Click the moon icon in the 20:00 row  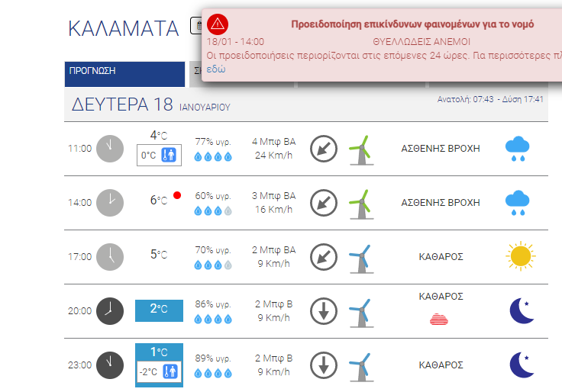[522, 310]
